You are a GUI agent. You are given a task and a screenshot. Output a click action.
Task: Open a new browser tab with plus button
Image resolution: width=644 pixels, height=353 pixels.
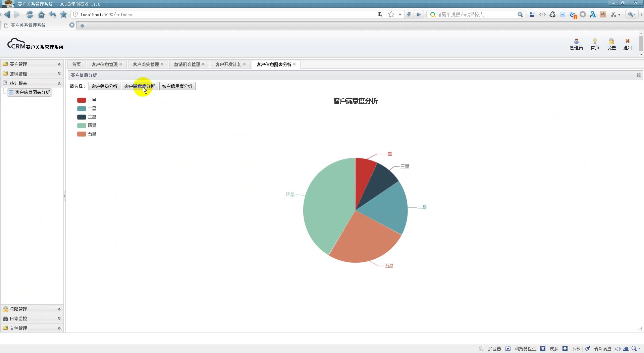coord(82,26)
